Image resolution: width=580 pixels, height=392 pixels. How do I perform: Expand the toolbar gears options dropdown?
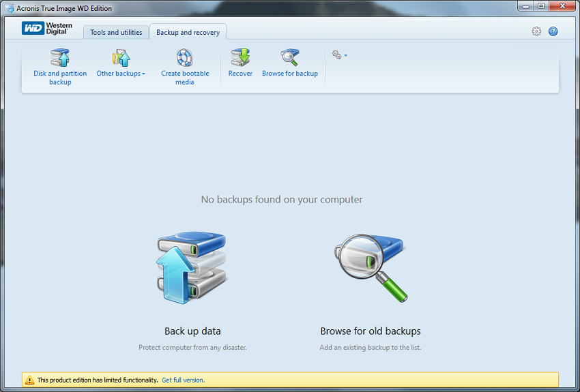pyautogui.click(x=340, y=55)
